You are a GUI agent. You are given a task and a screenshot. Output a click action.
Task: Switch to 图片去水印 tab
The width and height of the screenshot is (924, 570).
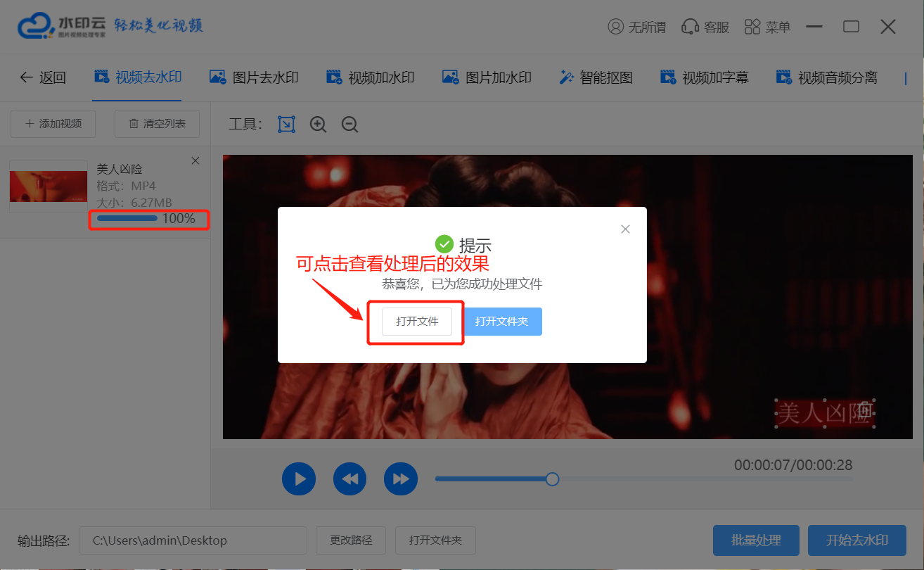point(255,77)
